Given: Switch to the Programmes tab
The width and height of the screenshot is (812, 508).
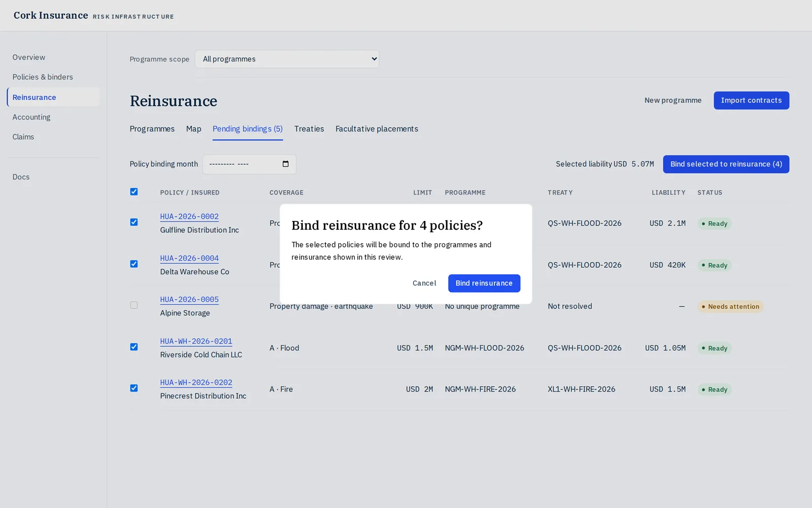Looking at the screenshot, I should [152, 129].
